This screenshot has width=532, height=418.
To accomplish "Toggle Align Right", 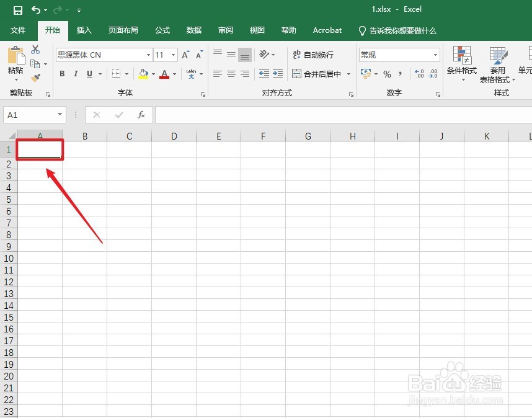I will (x=245, y=74).
